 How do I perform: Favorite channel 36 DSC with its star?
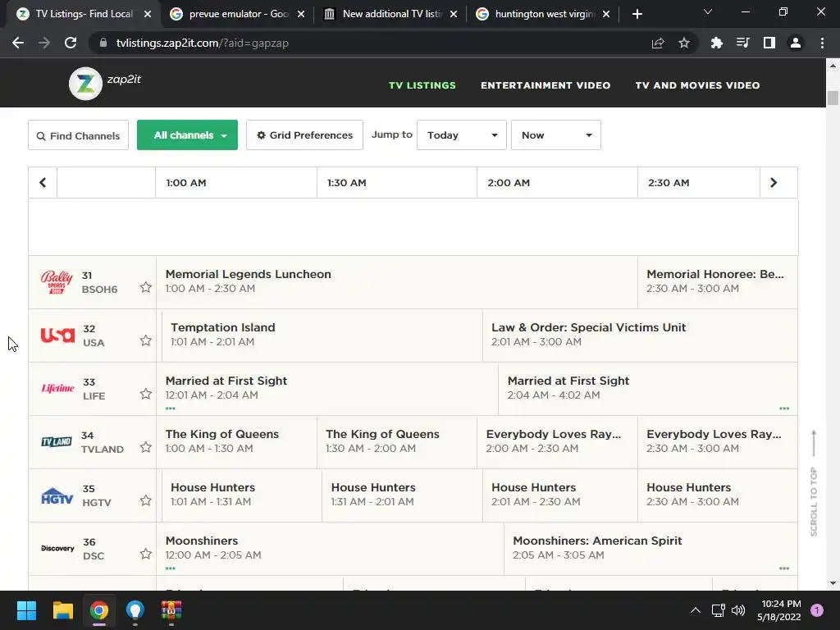click(146, 554)
